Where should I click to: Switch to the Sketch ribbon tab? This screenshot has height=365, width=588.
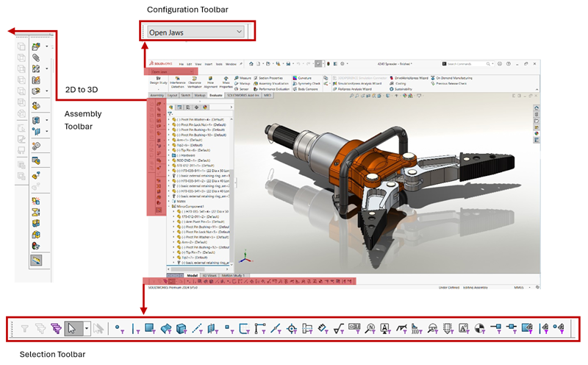(x=187, y=95)
